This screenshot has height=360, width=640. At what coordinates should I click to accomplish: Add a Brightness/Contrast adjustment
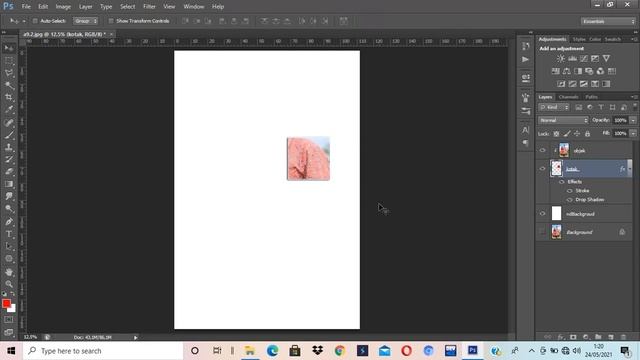[x=561, y=59]
